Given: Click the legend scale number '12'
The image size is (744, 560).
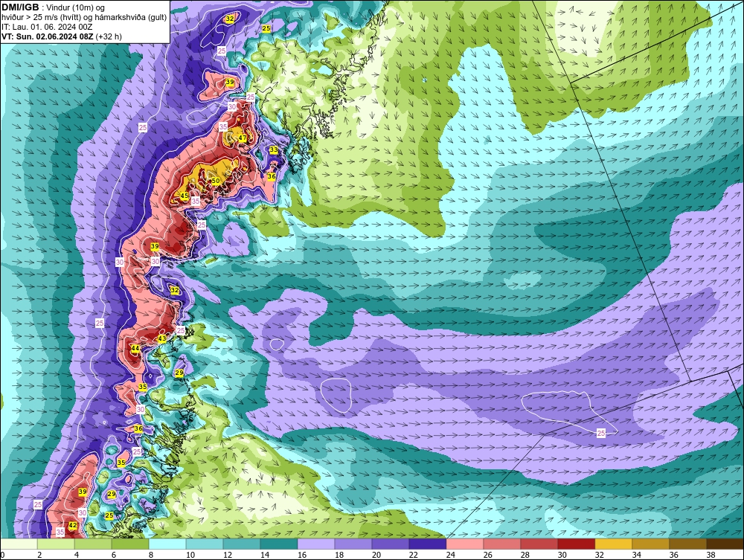Looking at the screenshot, I should click(x=228, y=556).
